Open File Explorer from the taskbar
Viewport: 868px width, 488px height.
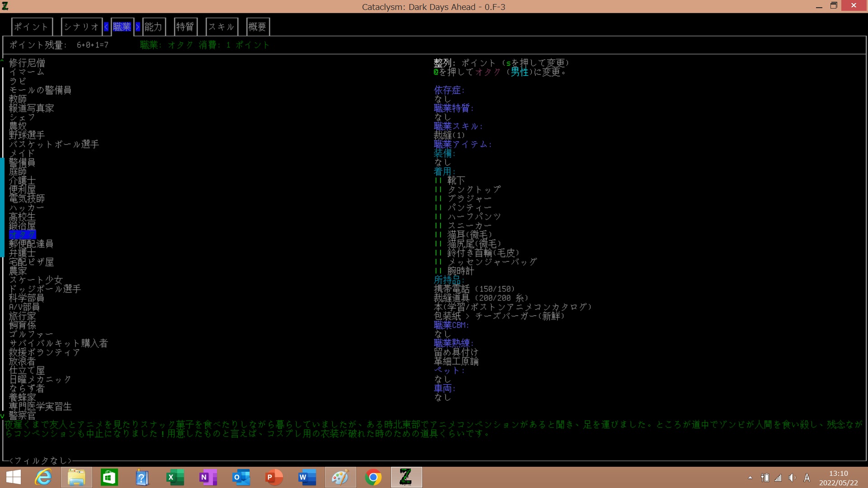pos(76,477)
